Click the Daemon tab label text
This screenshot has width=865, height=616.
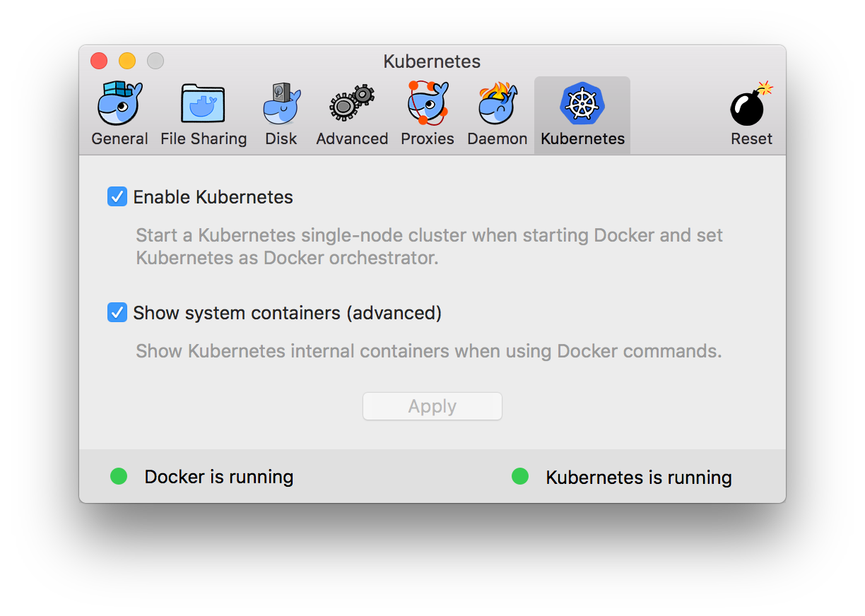(x=498, y=138)
